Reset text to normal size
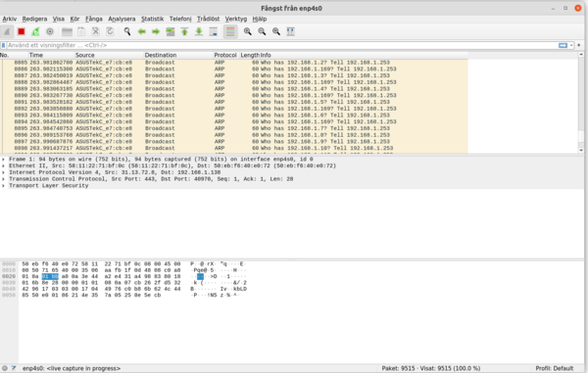Image resolution: width=588 pixels, height=373 pixels. [276, 32]
